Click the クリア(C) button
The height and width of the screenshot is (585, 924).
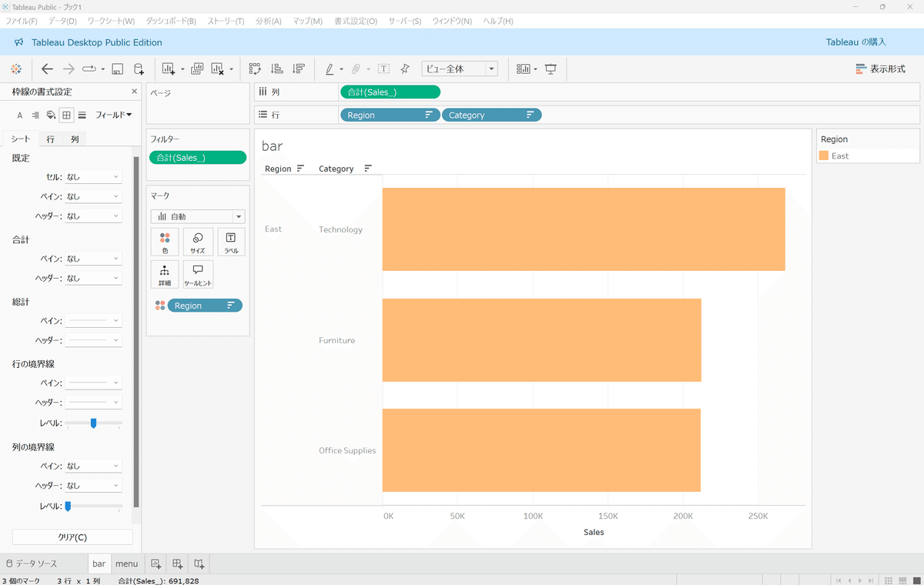72,537
